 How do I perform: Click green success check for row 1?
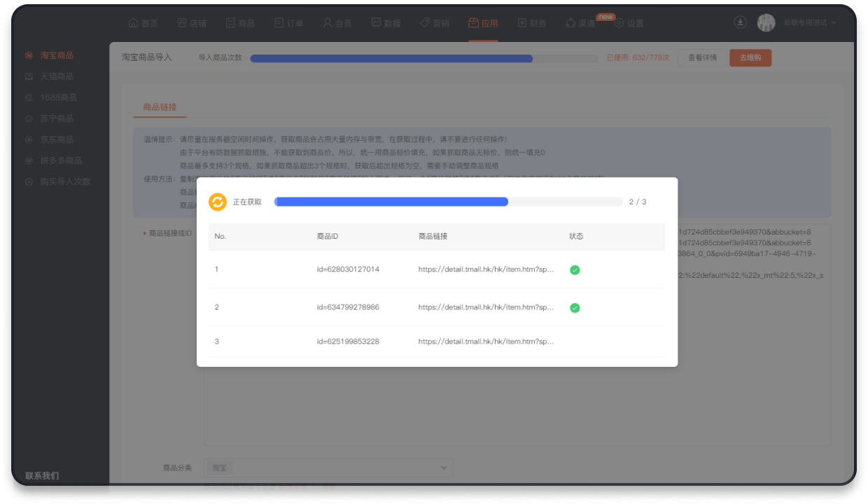click(575, 269)
